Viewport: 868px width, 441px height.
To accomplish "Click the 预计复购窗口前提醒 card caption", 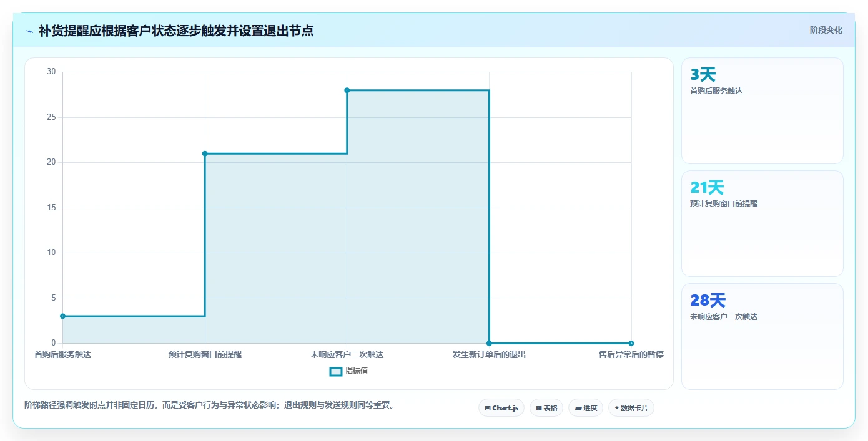I will pyautogui.click(x=724, y=204).
